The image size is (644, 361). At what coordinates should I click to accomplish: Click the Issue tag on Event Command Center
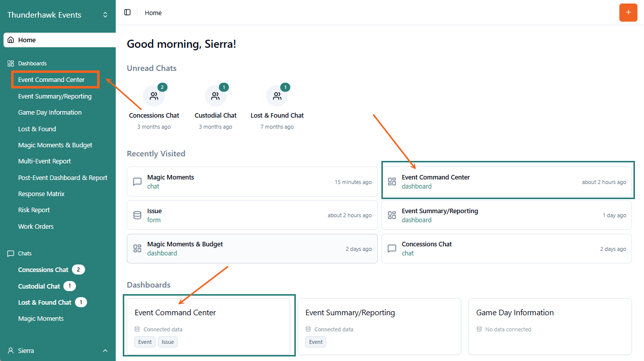(x=168, y=342)
